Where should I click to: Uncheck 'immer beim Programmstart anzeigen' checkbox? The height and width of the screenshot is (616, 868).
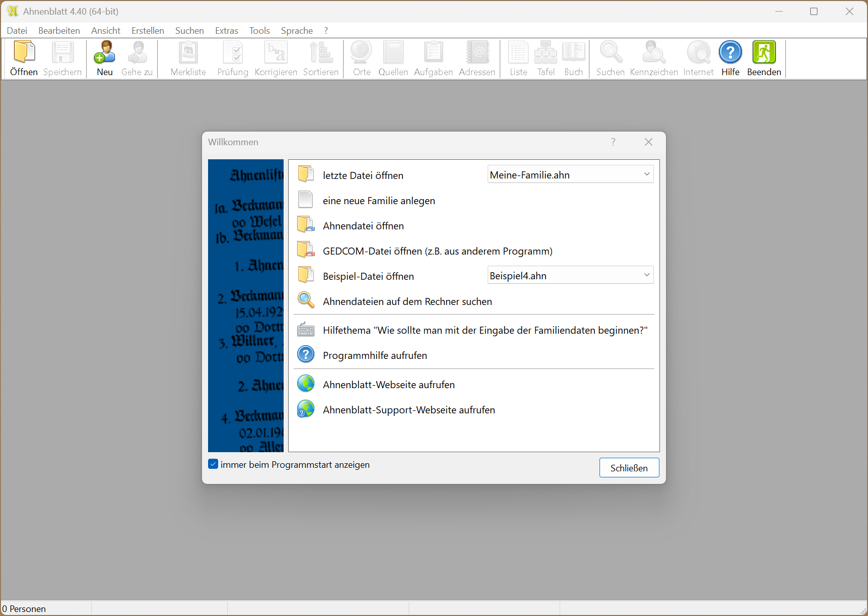[213, 464]
